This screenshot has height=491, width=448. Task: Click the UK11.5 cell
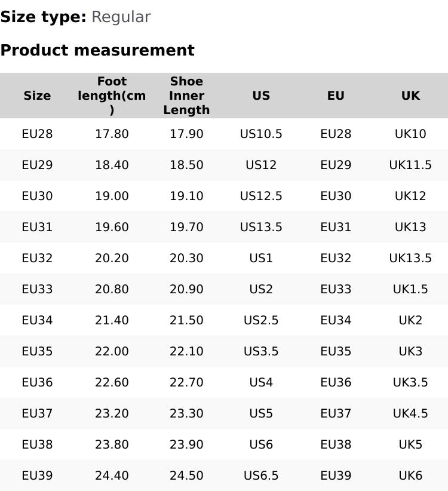[410, 165]
